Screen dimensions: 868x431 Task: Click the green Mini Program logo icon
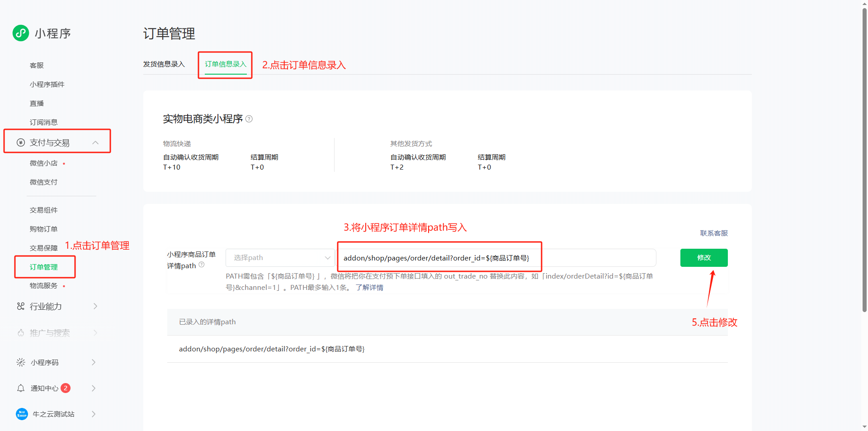(x=21, y=33)
